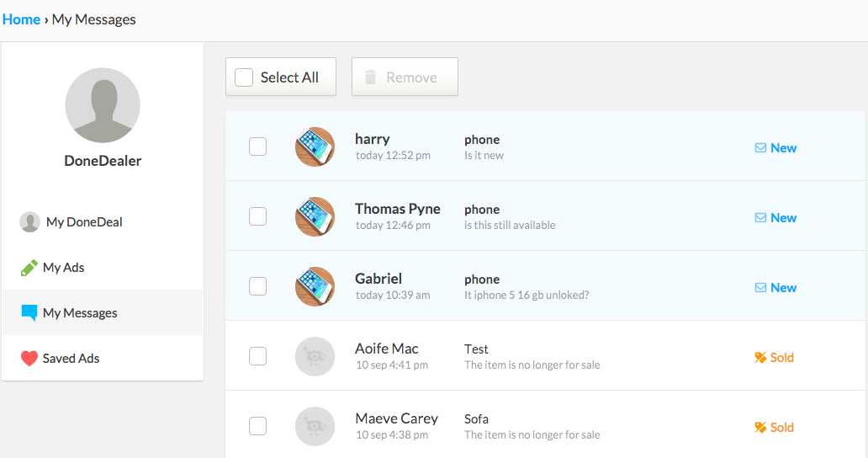Screen dimensions: 868x458
Task: Click the Home breadcrumb link
Action: (x=21, y=19)
